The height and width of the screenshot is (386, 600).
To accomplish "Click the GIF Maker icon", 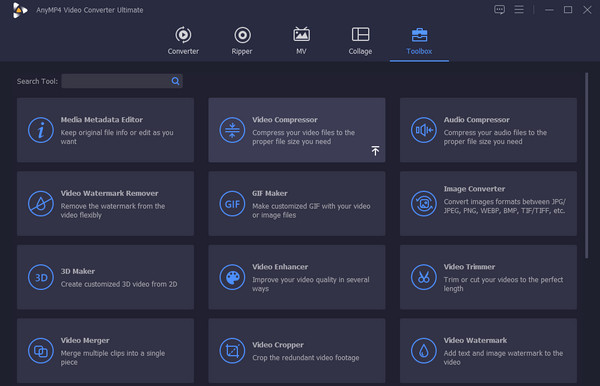I will click(x=232, y=204).
